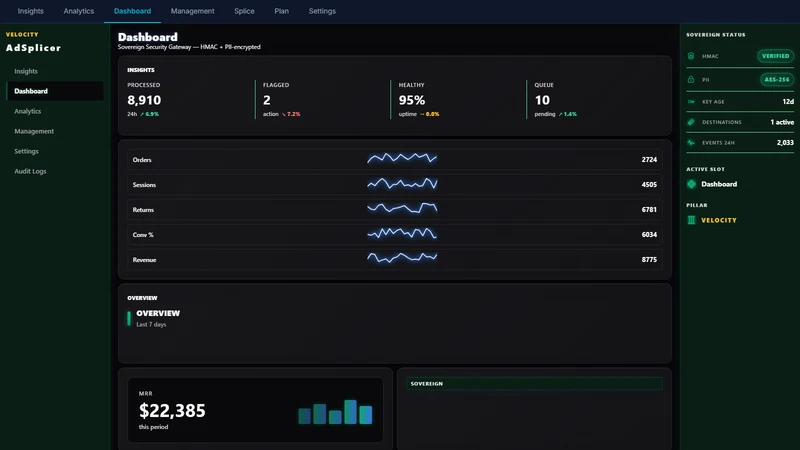Screen dimensions: 800x450
Task: Click the HMAC shield icon
Action: tap(691, 56)
